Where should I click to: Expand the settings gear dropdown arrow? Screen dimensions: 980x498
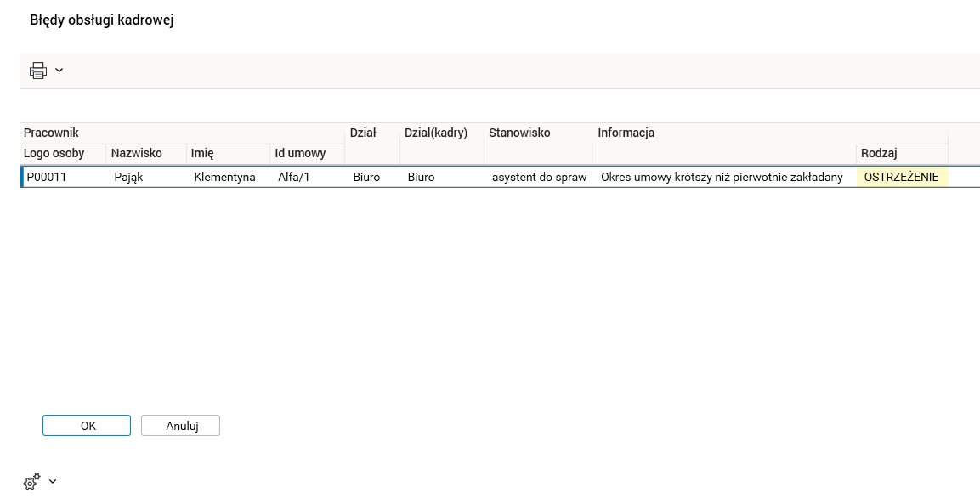[53, 481]
